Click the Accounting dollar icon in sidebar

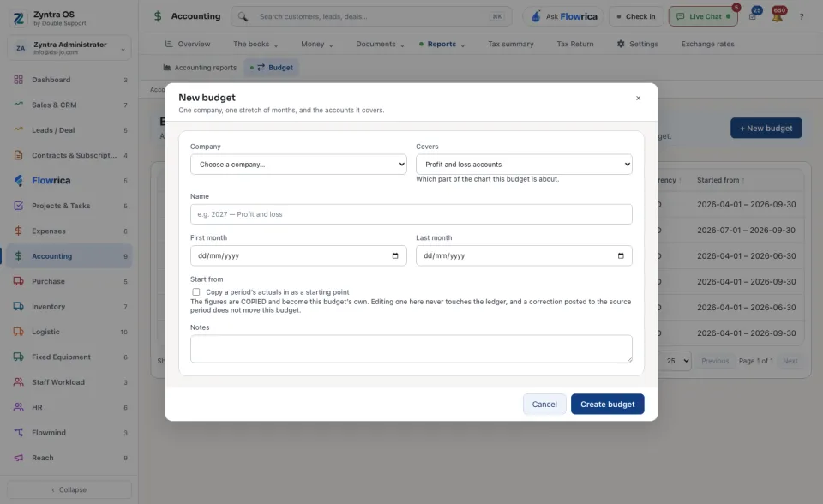click(18, 255)
